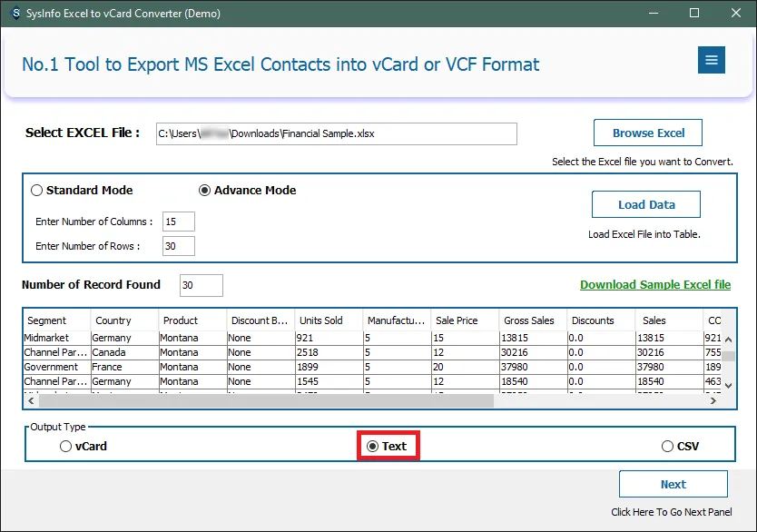Screen dimensions: 757x532
Task: Focus the Number of Columns field
Action: click(x=178, y=222)
